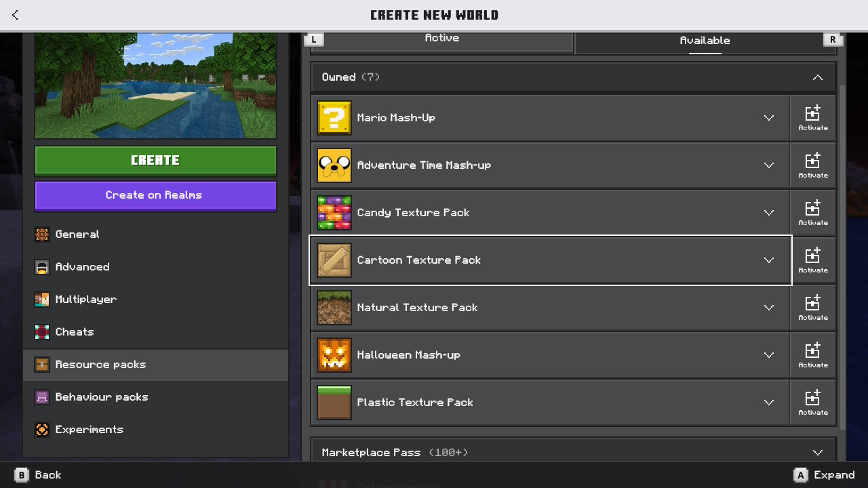Viewport: 868px width, 488px height.
Task: Click the Resource packs chest icon
Action: 42,365
